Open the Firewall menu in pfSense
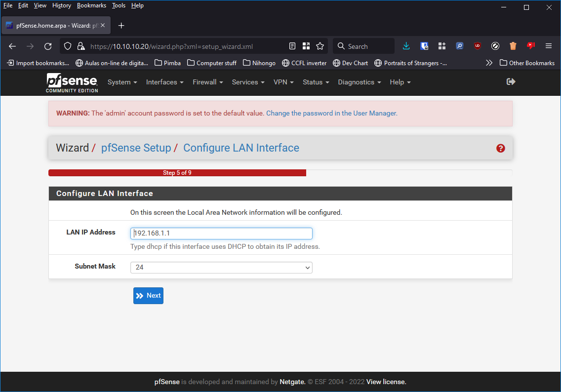The width and height of the screenshot is (561, 392). click(207, 82)
